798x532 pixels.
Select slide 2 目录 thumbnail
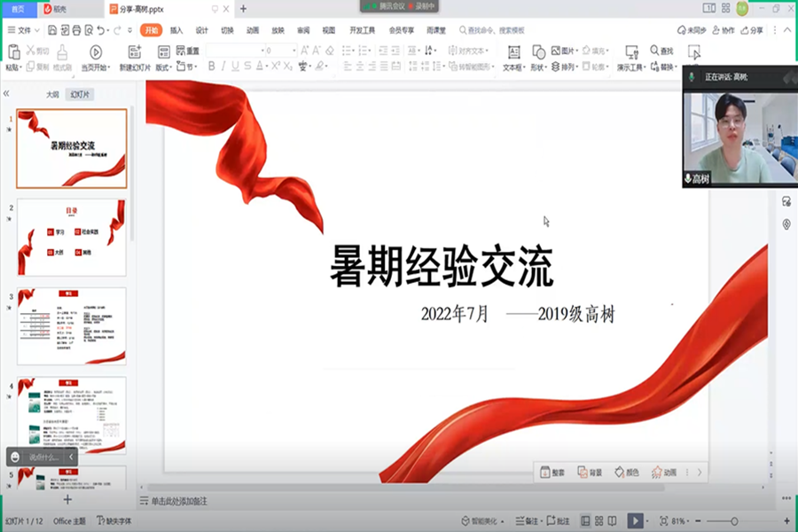click(72, 238)
